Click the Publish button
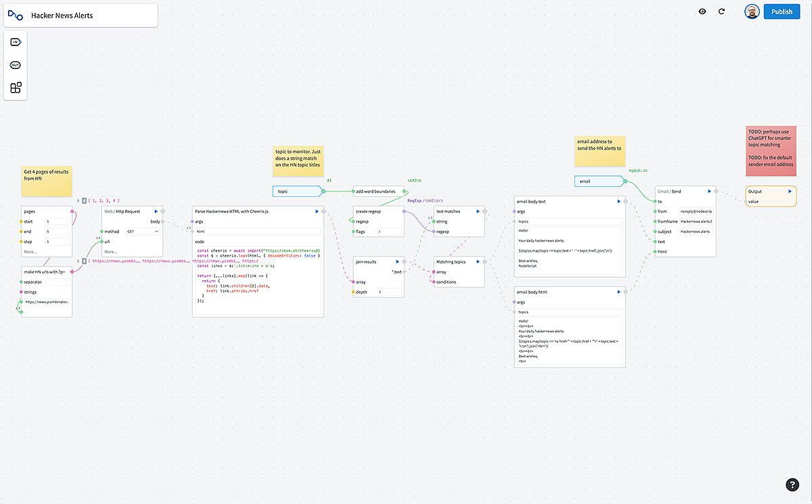Image resolution: width=812 pixels, height=504 pixels. pyautogui.click(x=782, y=12)
